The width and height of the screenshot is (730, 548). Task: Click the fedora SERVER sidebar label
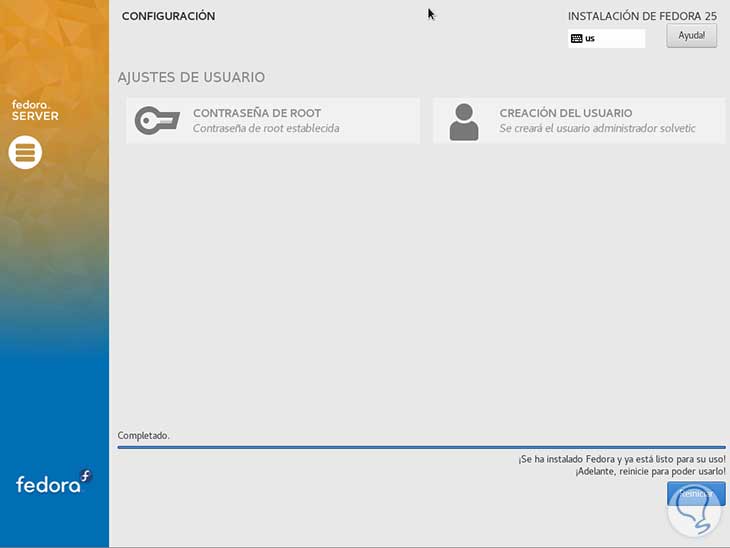click(35, 110)
